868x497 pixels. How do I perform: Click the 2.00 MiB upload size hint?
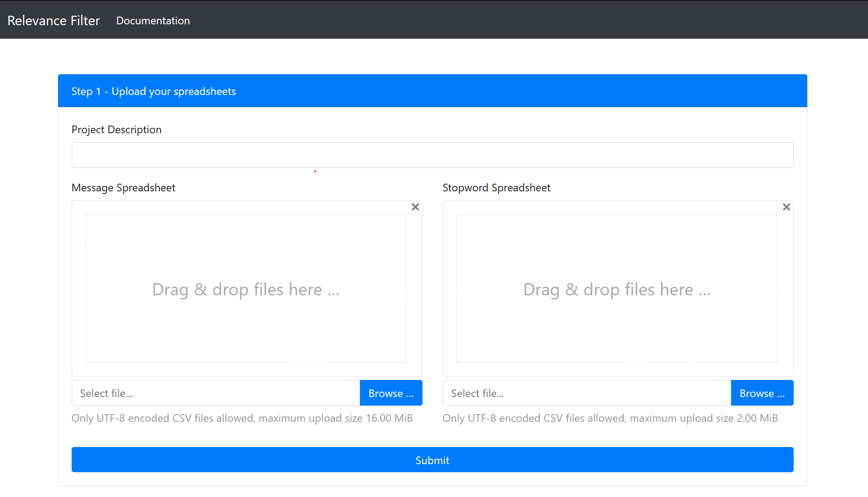[x=610, y=418]
